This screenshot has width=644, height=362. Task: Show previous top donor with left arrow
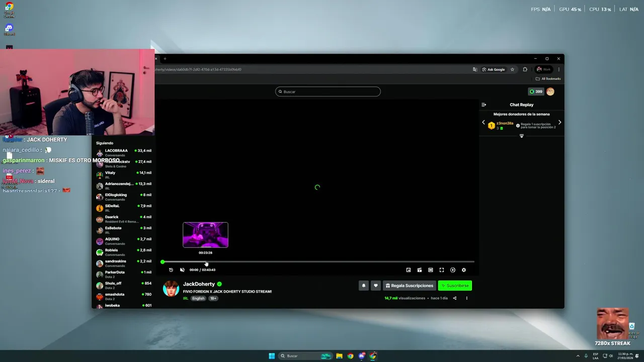coord(484,122)
